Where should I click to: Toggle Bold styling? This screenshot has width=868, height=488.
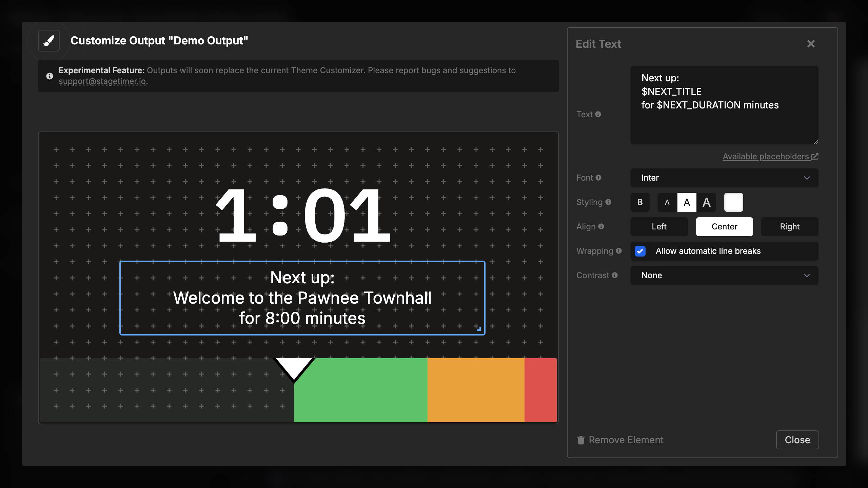click(x=640, y=202)
